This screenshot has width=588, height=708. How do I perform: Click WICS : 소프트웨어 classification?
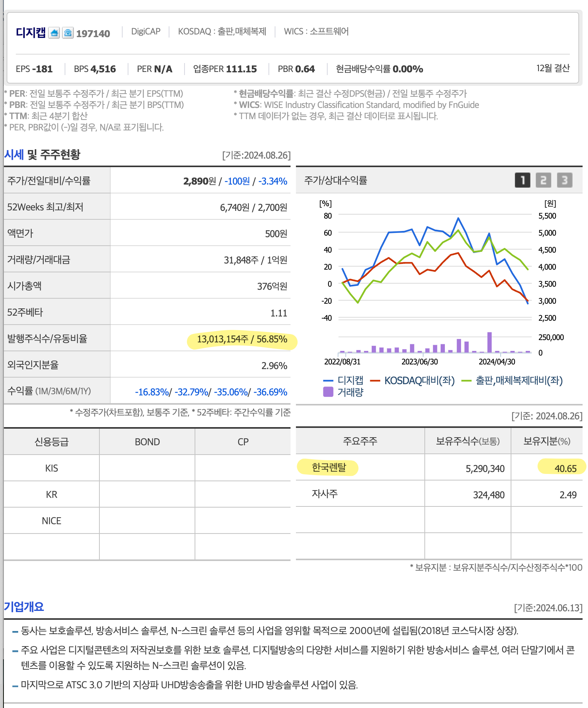click(316, 31)
